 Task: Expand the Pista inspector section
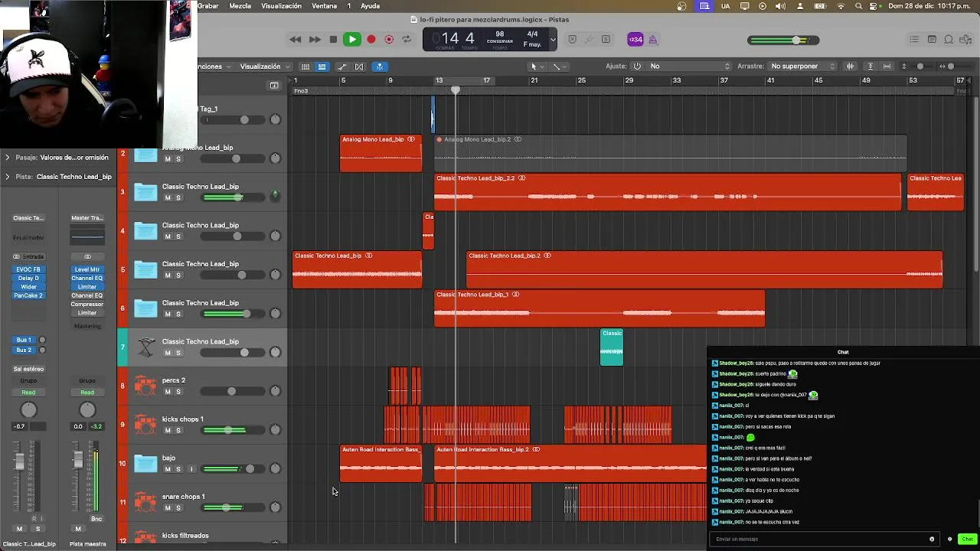click(x=7, y=177)
